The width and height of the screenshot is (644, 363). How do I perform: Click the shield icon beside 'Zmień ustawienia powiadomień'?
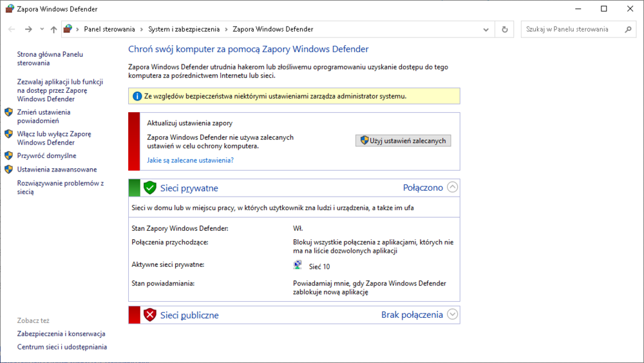8,112
